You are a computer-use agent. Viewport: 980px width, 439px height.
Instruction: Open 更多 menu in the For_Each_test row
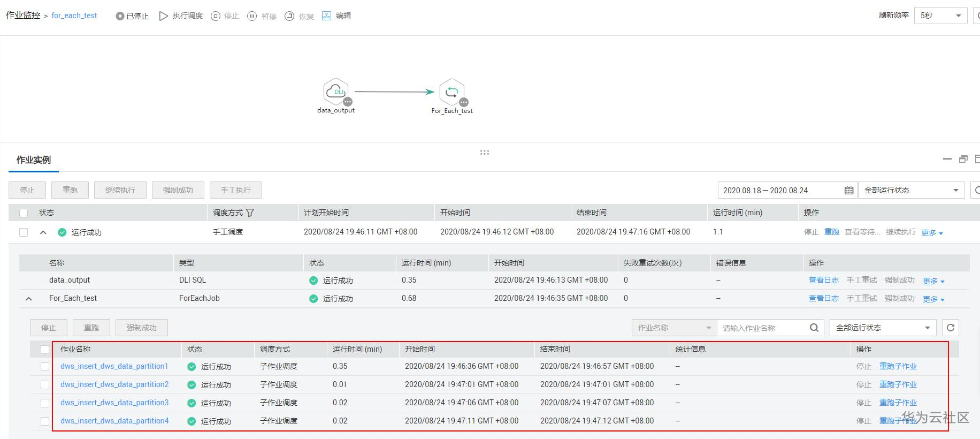pos(933,299)
